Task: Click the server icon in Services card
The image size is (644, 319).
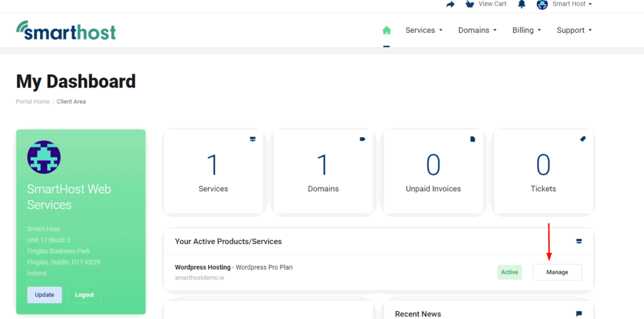Action: tap(253, 139)
